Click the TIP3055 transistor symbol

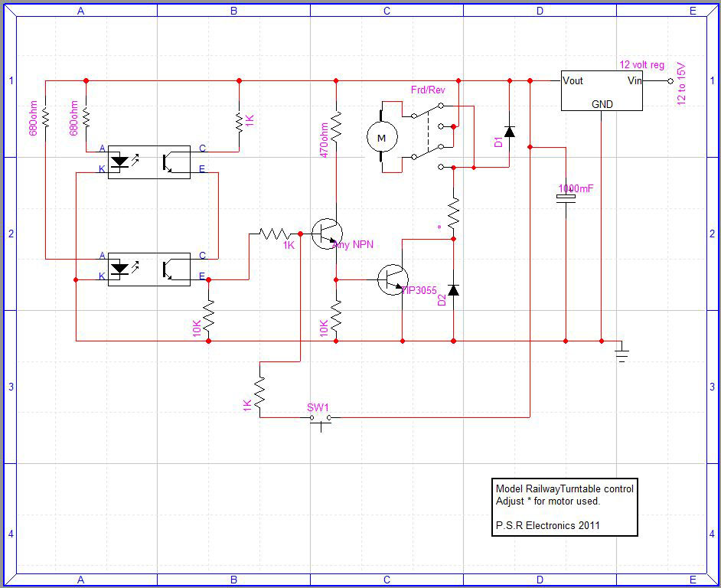pyautogui.click(x=393, y=280)
